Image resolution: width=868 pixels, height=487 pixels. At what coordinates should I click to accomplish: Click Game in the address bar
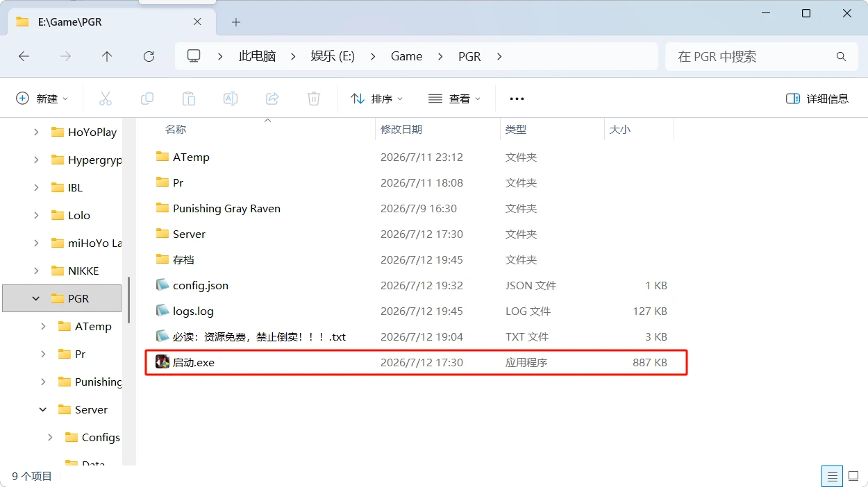coord(406,57)
